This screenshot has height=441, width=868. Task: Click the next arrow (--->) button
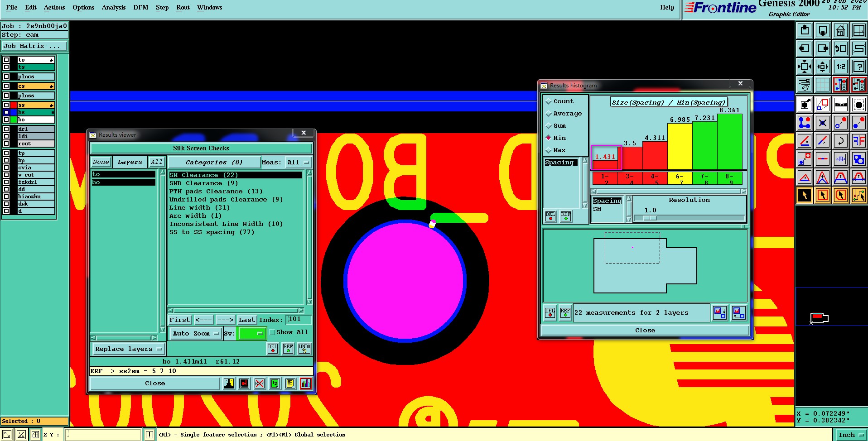[226, 320]
